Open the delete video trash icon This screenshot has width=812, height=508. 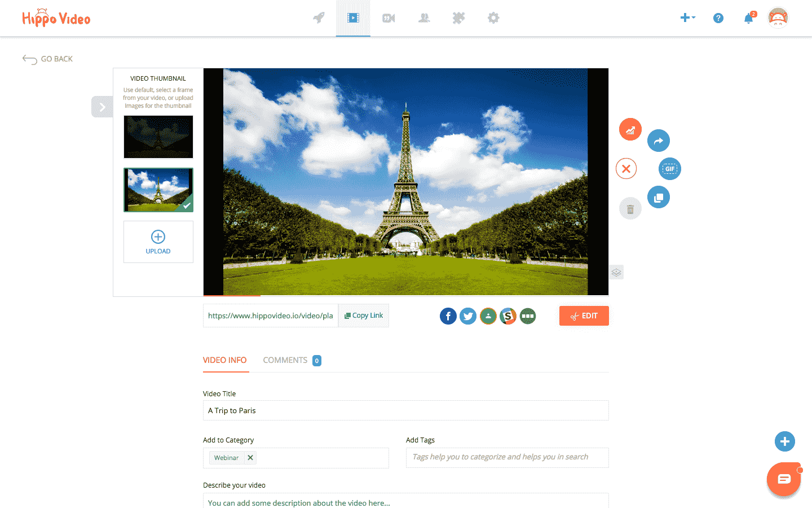click(630, 208)
